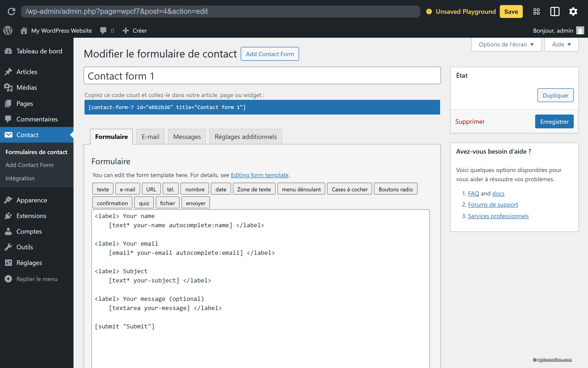Open the FAQ link
Image resolution: width=588 pixels, height=368 pixels.
coord(473,193)
